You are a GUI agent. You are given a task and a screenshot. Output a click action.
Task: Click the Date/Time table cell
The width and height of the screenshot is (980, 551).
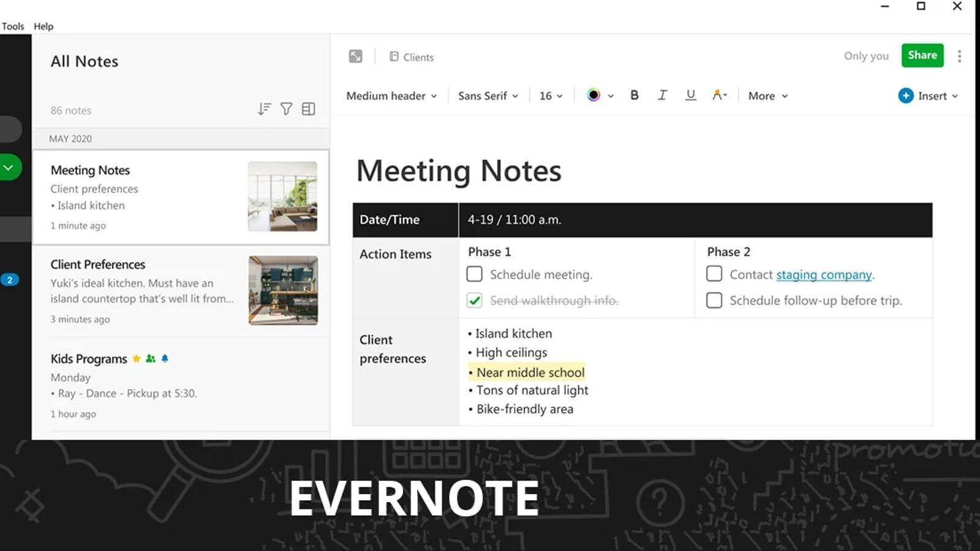tap(405, 220)
